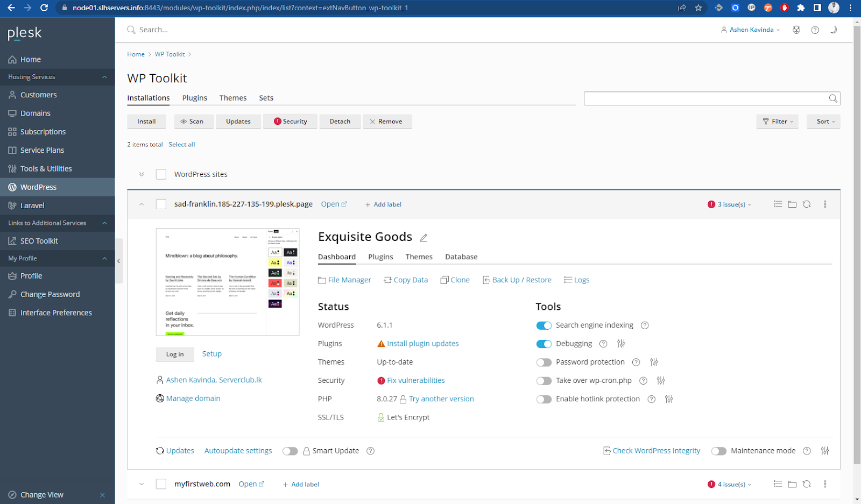Disable Search engine indexing toggle
Image resolution: width=861 pixels, height=504 pixels.
544,325
